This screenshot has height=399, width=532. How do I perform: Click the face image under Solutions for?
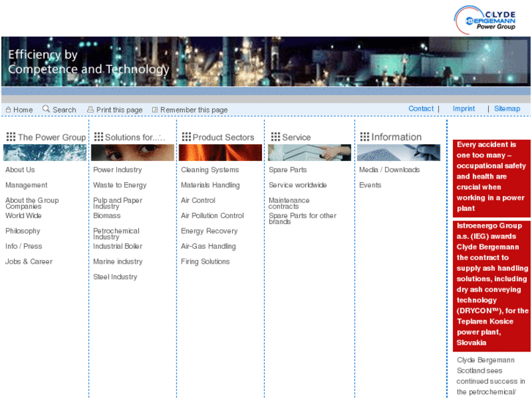pos(132,152)
